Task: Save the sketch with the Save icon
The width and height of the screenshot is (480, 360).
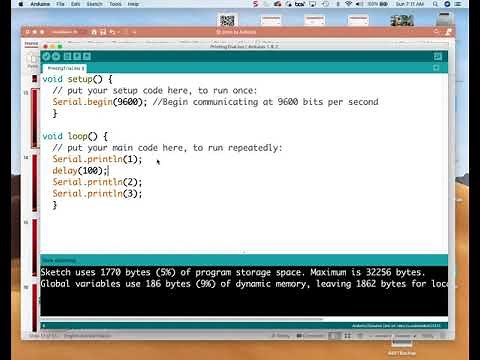Action: point(87,56)
